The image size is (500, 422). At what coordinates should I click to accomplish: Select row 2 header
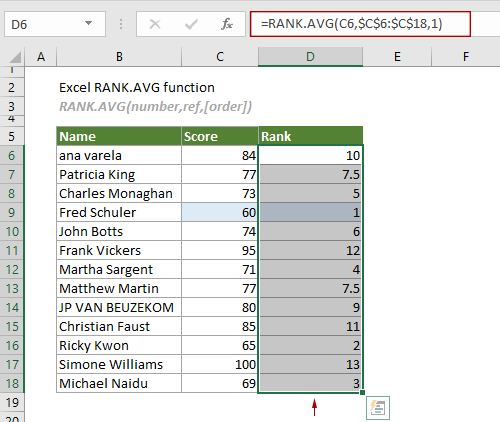pos(12,88)
